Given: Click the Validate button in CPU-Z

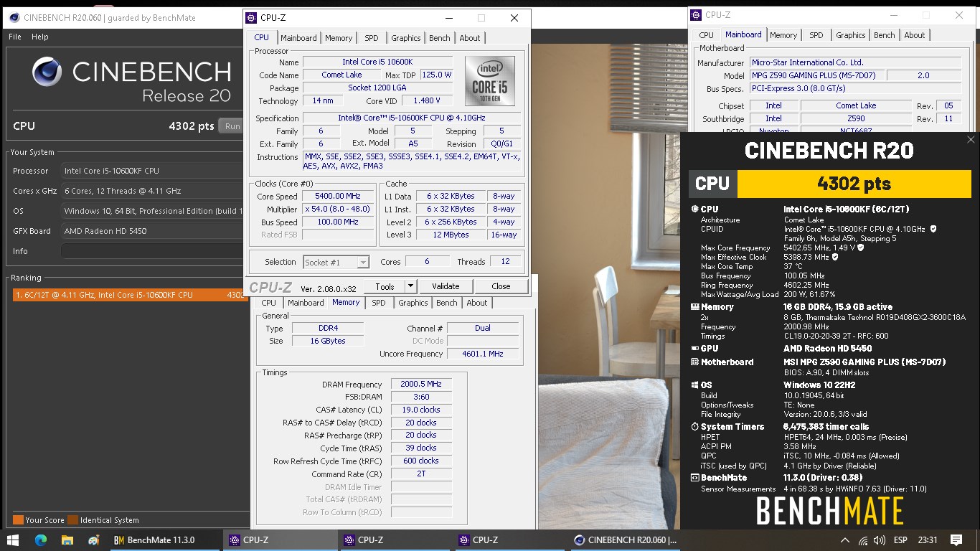Looking at the screenshot, I should click(446, 286).
